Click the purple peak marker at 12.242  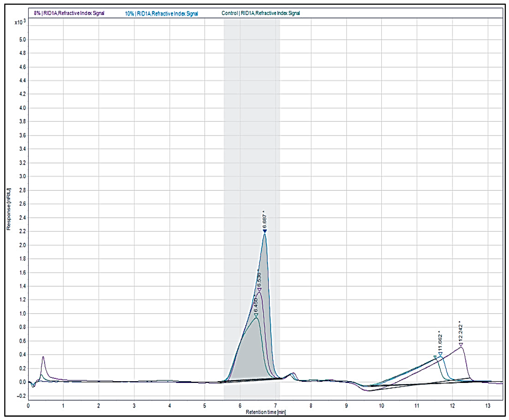461,345
